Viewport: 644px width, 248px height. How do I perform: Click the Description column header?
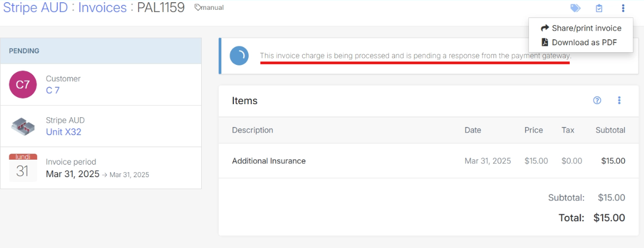[252, 130]
